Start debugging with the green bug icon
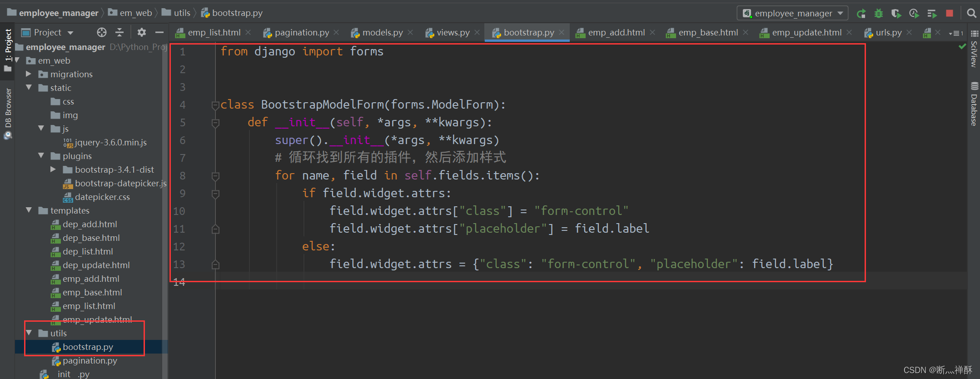 click(879, 14)
